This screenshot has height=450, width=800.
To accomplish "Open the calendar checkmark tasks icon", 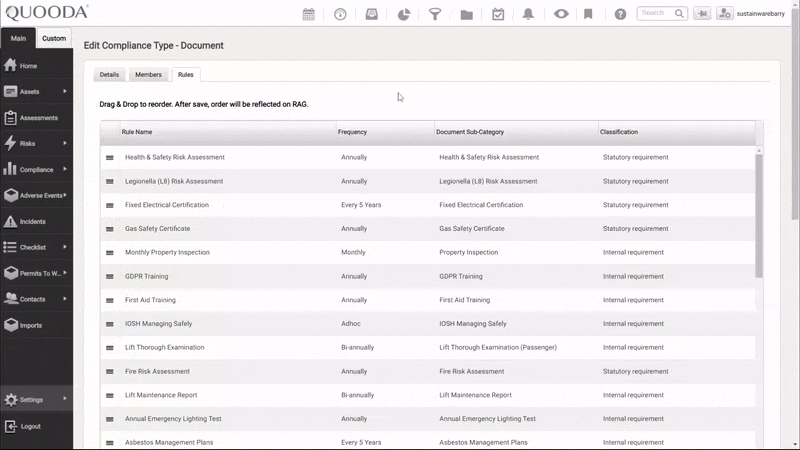I will point(498,14).
